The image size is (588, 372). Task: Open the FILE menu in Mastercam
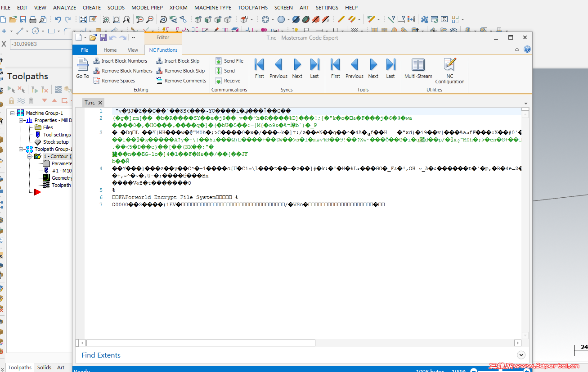pyautogui.click(x=6, y=8)
